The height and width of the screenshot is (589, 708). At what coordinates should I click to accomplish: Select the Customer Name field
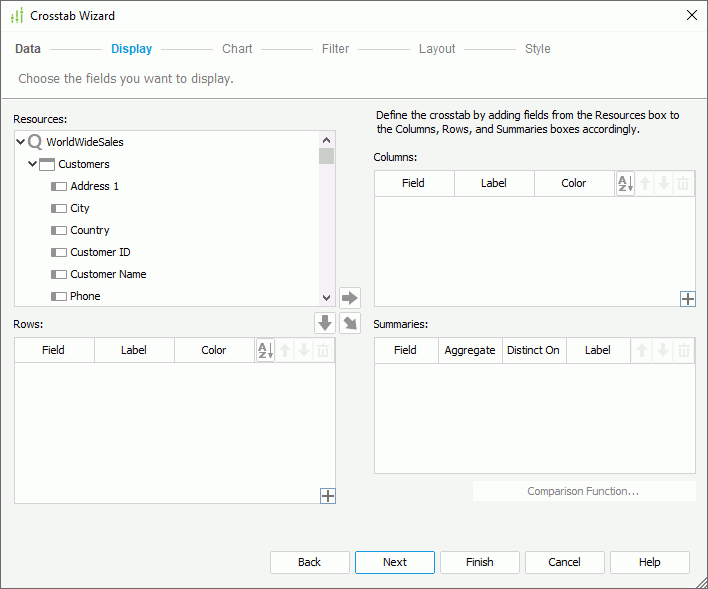(x=108, y=274)
